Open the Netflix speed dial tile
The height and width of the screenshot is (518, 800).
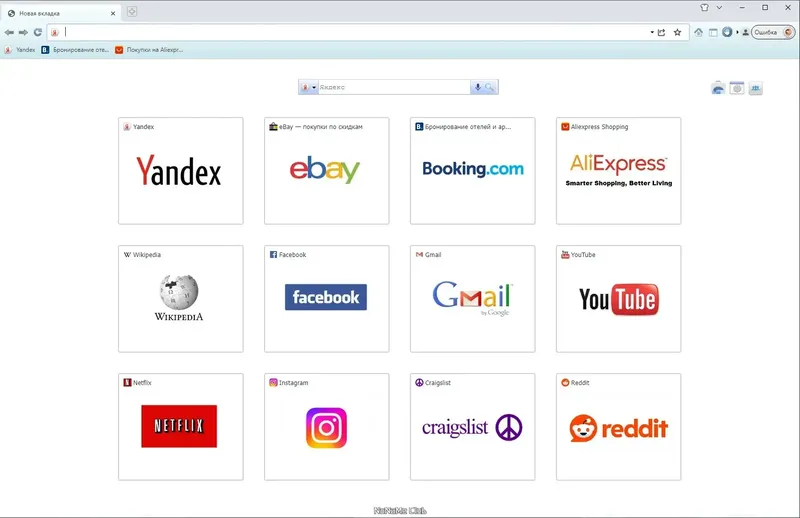coord(181,427)
